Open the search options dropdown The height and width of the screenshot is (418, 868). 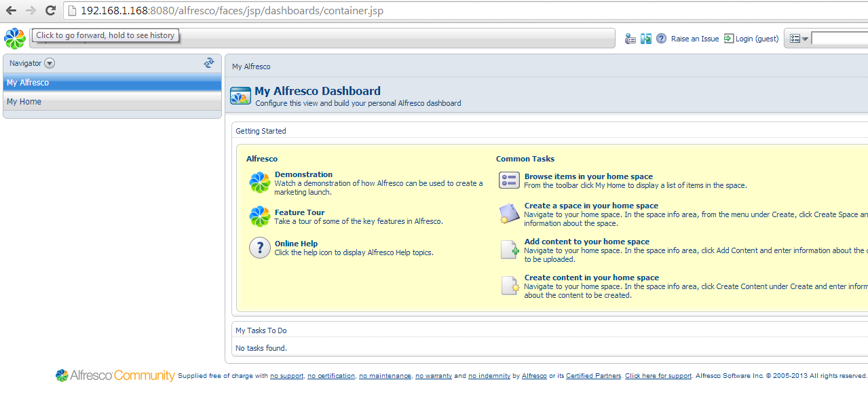click(799, 39)
